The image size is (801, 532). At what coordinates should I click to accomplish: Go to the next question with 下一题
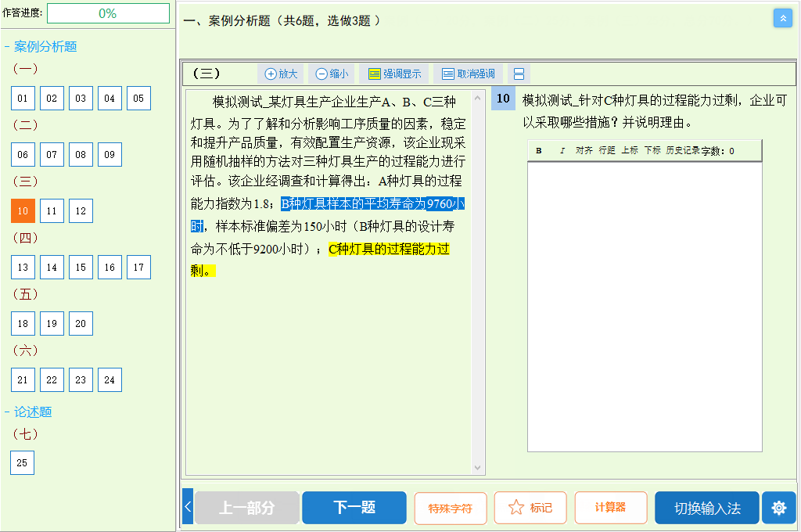354,508
